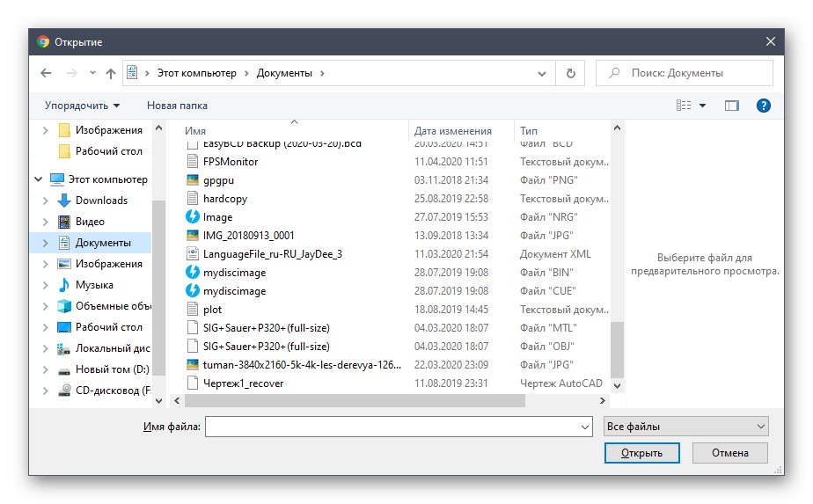Select the Чертеж1_recover AutoCAD file icon
The height and width of the screenshot is (504, 813).
tap(193, 383)
